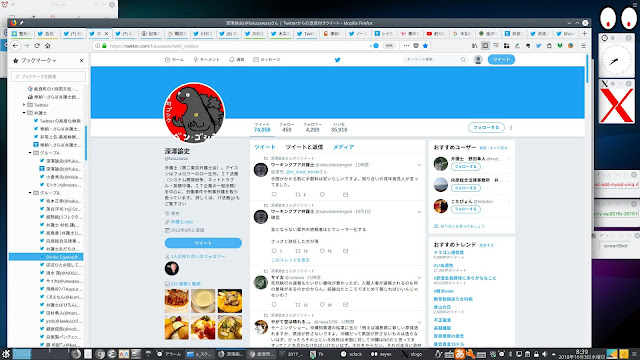The width and height of the screenshot is (640, 360).
Task: Open the xclock taskbar entry
Action: (351, 354)
